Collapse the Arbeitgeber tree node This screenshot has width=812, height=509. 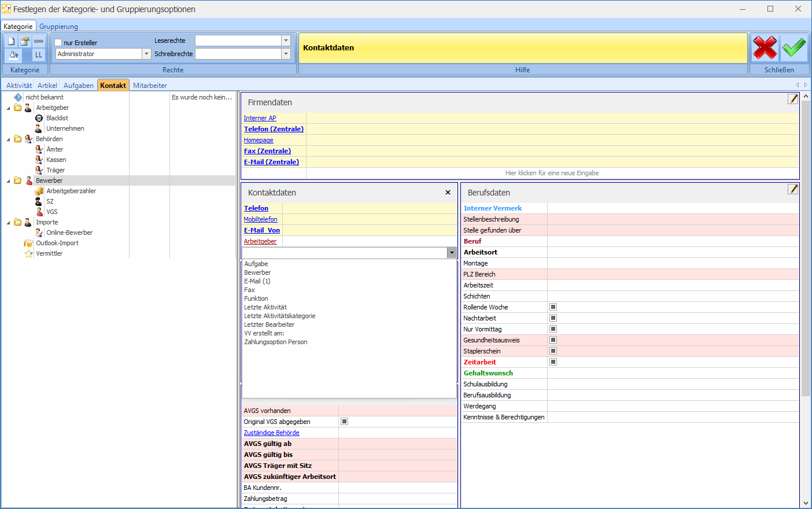point(8,108)
